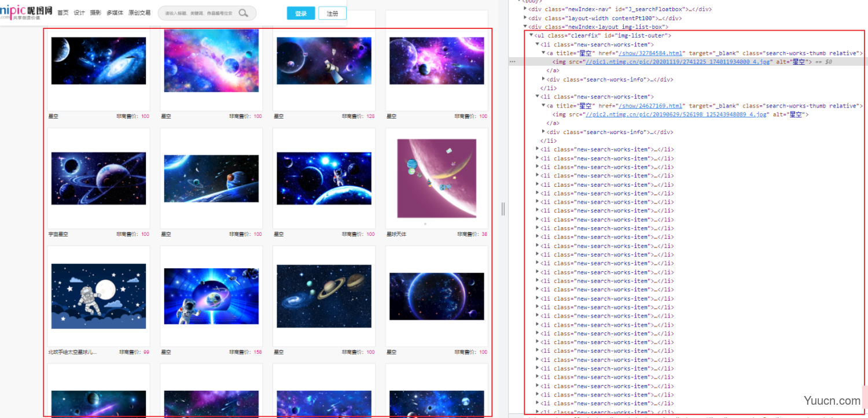868x418 pixels.
Task: Open the 摄影 nav item
Action: coord(95,13)
